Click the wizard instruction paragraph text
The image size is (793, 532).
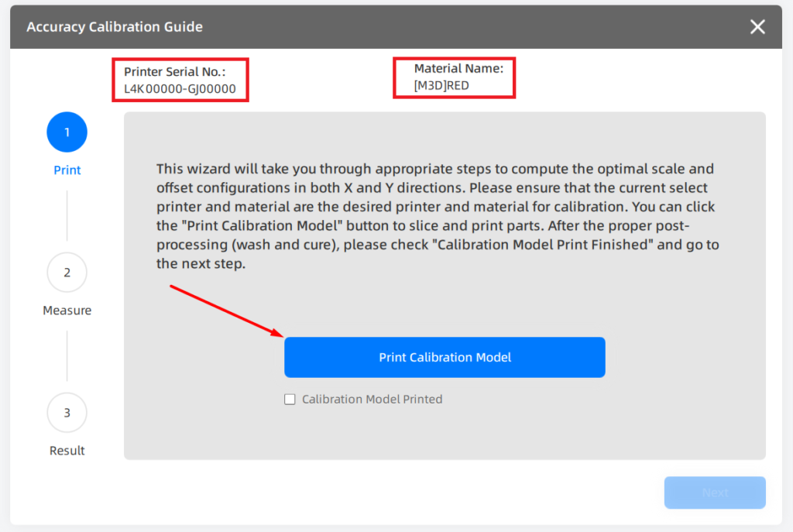click(438, 216)
